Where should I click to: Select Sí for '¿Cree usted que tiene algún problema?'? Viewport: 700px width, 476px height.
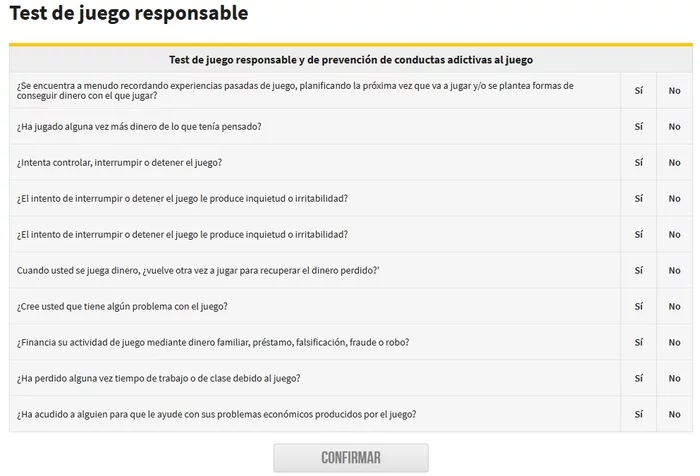tap(638, 307)
